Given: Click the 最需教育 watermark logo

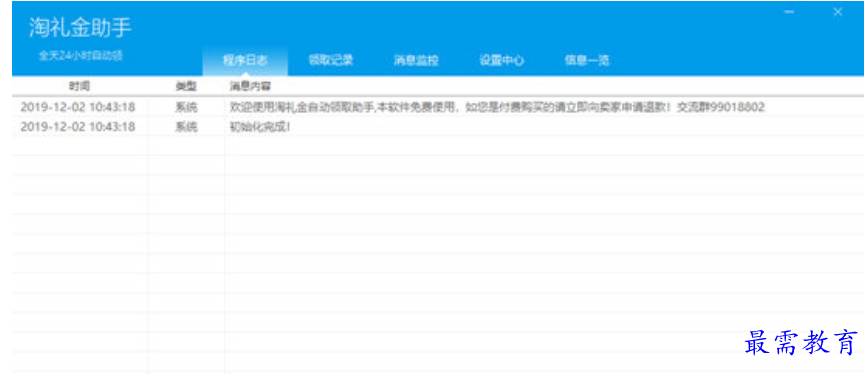Looking at the screenshot, I should tap(801, 342).
